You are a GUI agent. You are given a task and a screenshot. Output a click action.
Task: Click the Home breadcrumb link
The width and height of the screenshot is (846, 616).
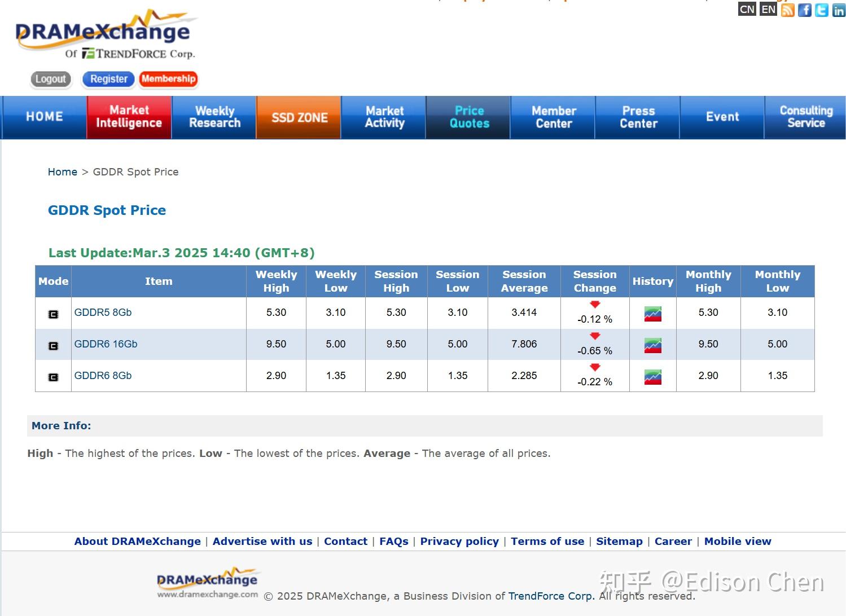click(x=62, y=172)
